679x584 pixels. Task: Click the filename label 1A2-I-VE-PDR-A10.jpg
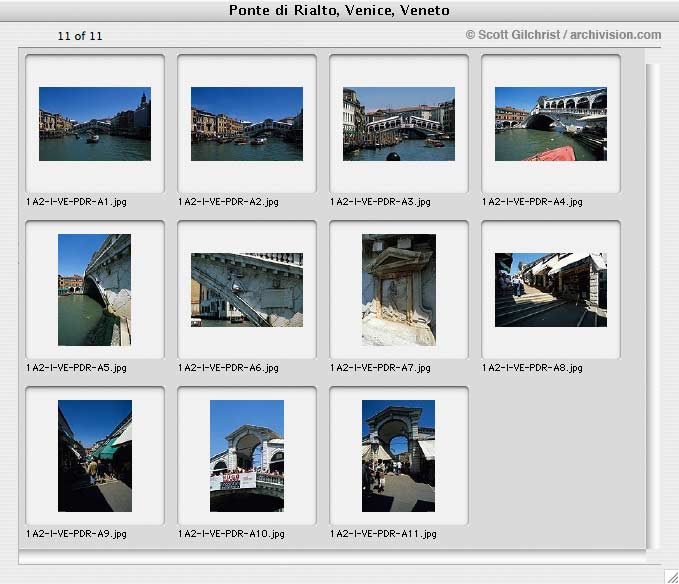[232, 534]
